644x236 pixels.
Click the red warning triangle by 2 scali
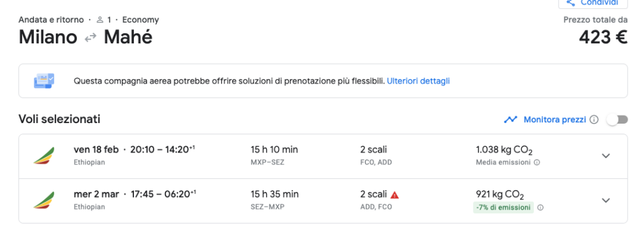pyautogui.click(x=395, y=195)
